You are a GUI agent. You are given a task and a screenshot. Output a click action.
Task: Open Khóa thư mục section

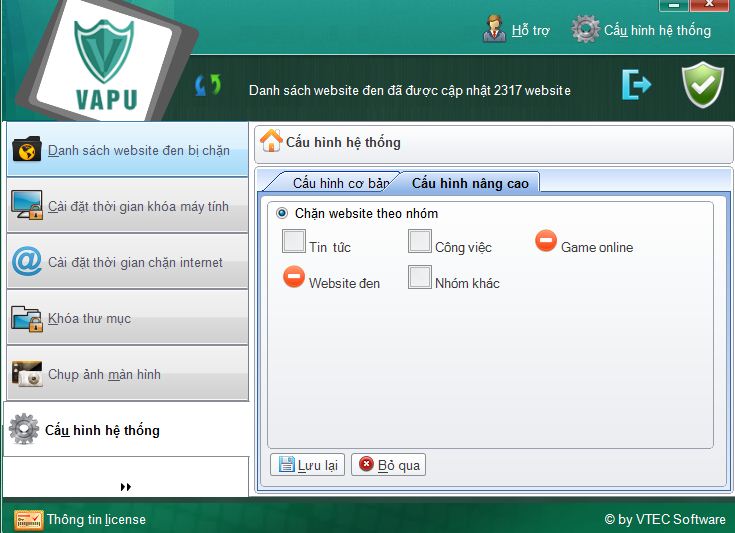tap(128, 317)
